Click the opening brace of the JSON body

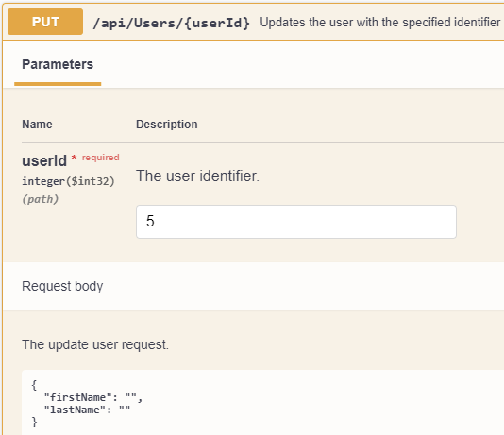click(34, 385)
